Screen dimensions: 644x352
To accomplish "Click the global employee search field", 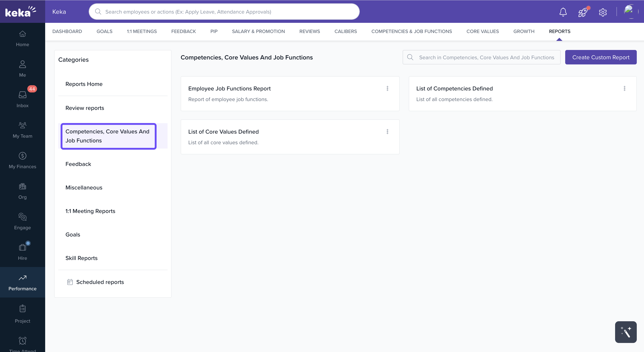I will pos(224,12).
